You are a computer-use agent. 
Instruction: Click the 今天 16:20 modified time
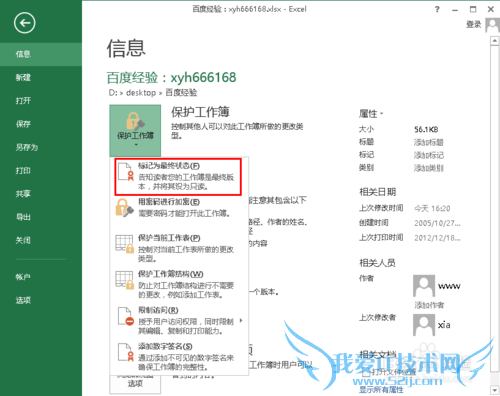click(x=432, y=209)
